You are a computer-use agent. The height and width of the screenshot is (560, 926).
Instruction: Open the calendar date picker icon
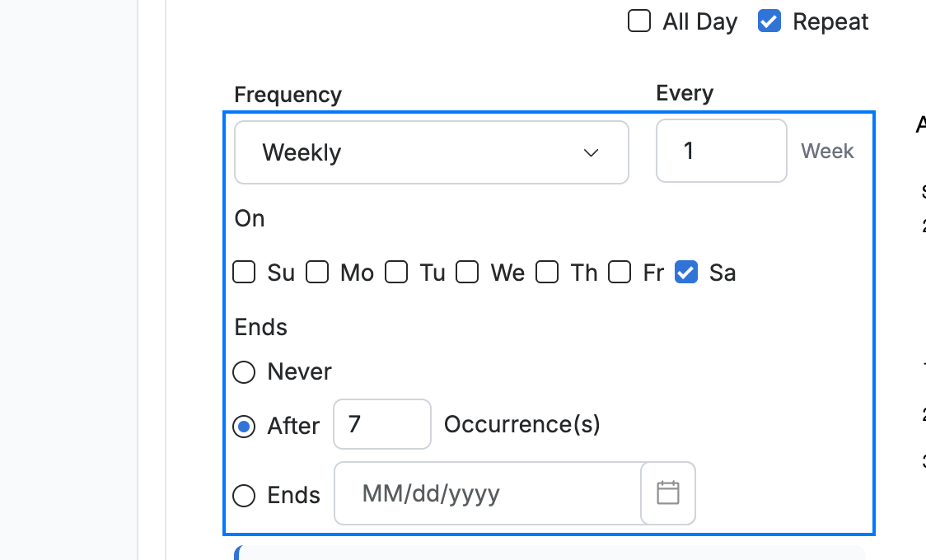tap(668, 492)
